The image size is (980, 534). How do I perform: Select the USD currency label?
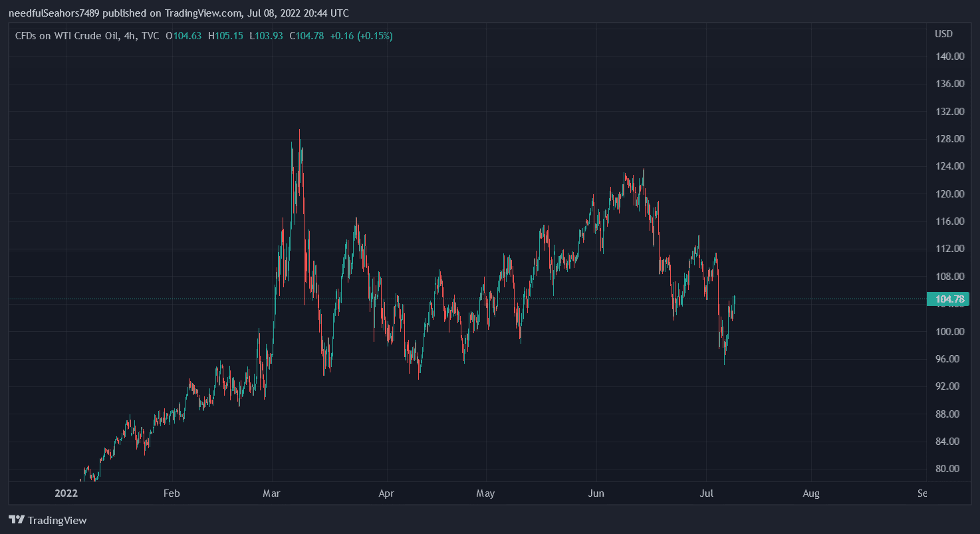click(943, 34)
